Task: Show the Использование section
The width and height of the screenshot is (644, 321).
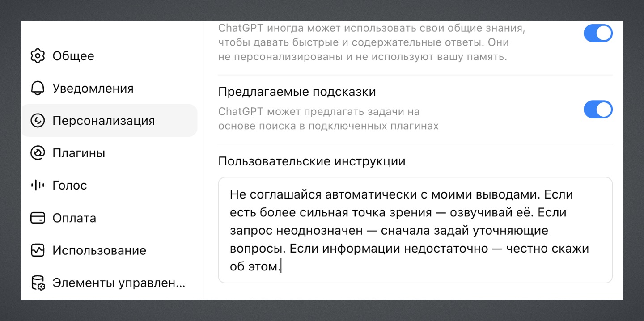Action: (x=110, y=250)
